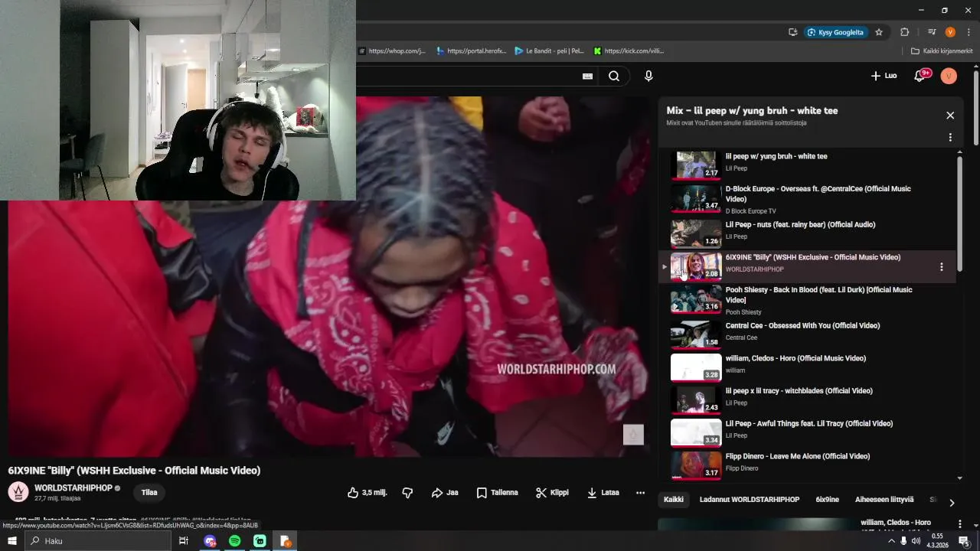Play Central Cee - Obsessed With You thumbnail
Screen dimensions: 980x551
point(696,334)
